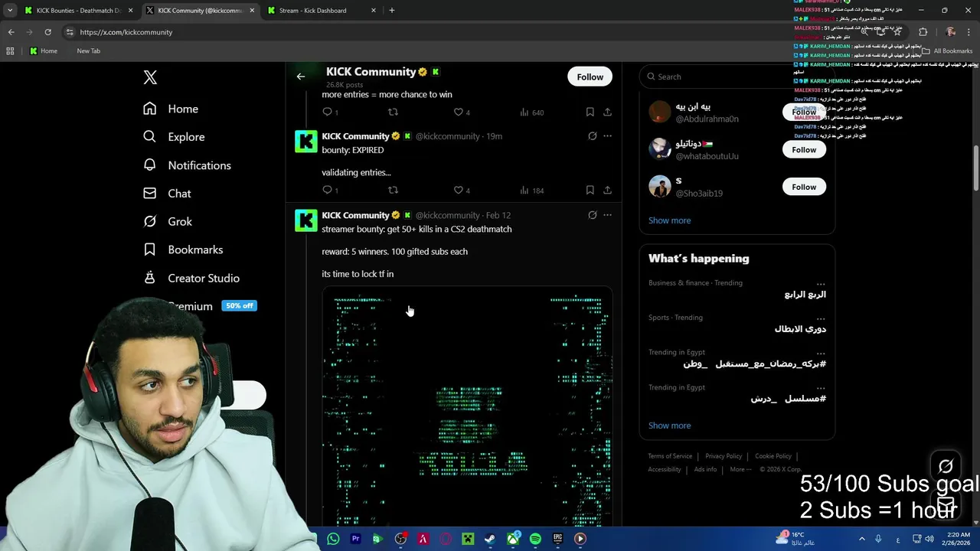Follow @whataboutuUu
This screenshot has height=551, width=980.
coord(804,149)
